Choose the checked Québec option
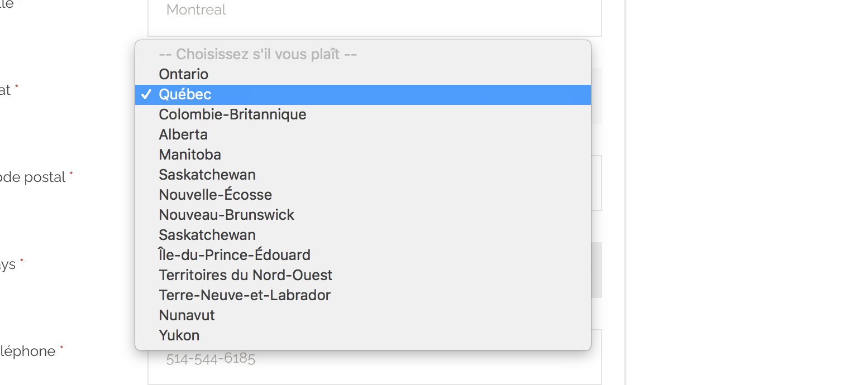This screenshot has width=868, height=385. point(363,94)
